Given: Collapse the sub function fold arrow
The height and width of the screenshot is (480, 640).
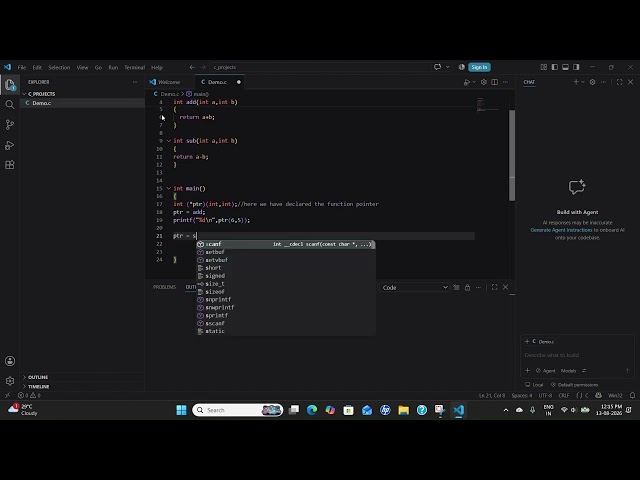Looking at the screenshot, I should (x=169, y=141).
